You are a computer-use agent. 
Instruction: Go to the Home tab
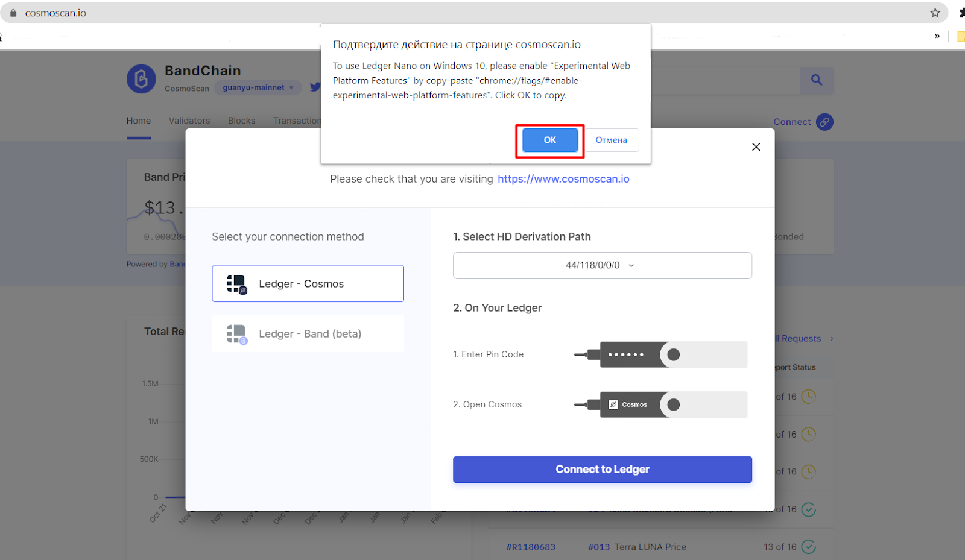tap(139, 121)
